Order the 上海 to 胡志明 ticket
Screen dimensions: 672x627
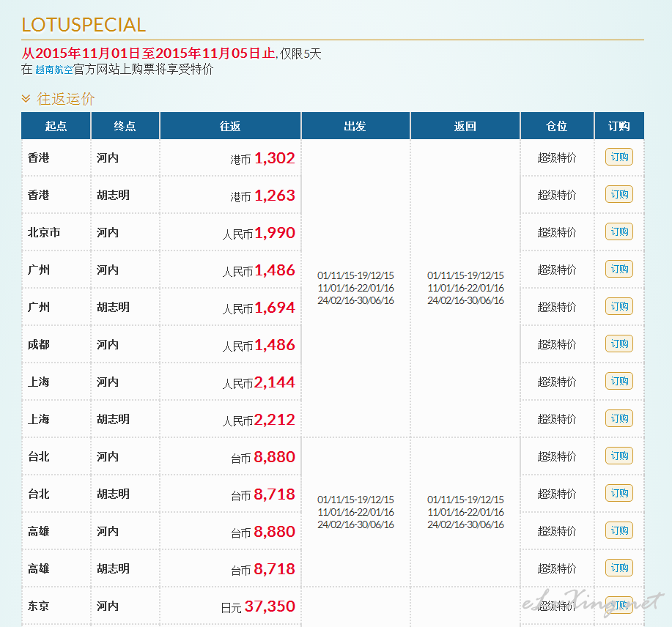click(x=619, y=418)
